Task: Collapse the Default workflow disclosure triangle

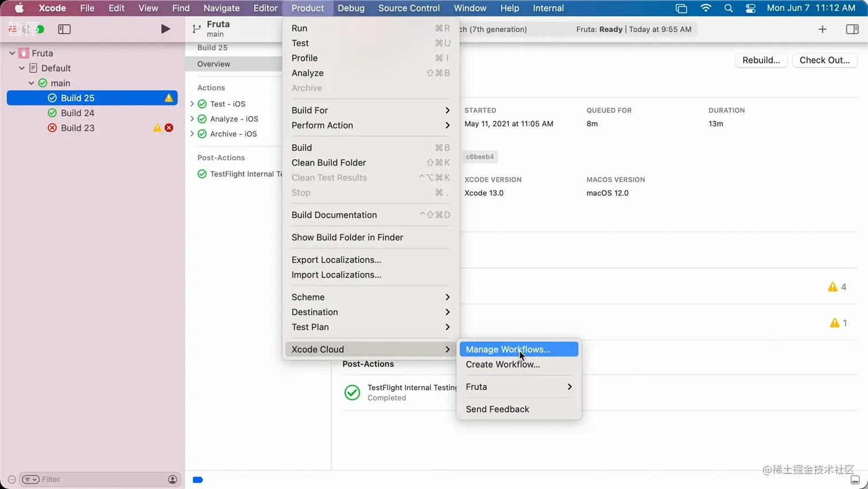Action: click(22, 68)
